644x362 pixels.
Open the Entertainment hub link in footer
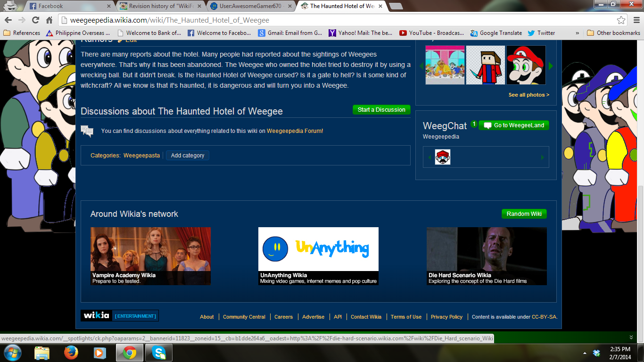pos(135,316)
